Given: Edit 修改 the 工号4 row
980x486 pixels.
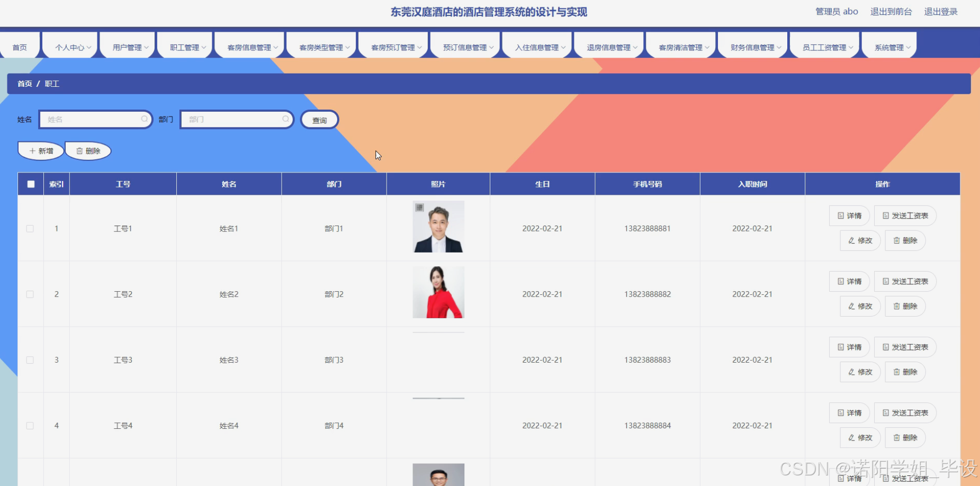Looking at the screenshot, I should click(x=860, y=437).
